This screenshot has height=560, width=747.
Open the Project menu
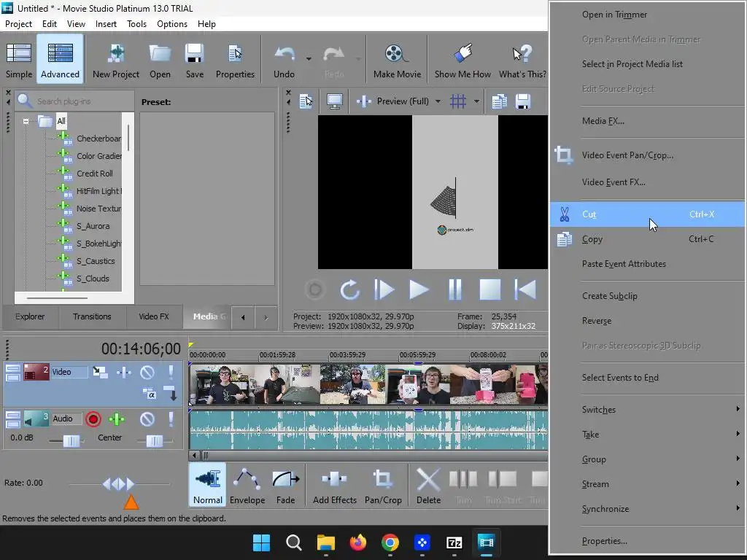pyautogui.click(x=18, y=24)
